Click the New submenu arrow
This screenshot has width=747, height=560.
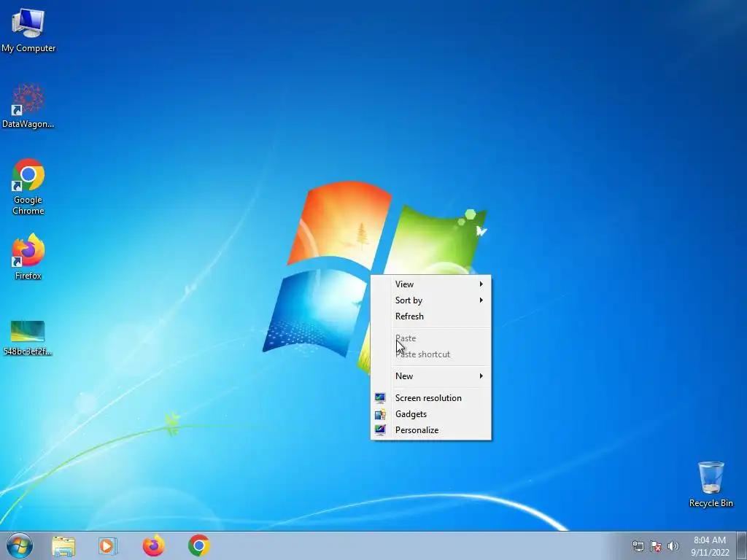pyautogui.click(x=481, y=376)
